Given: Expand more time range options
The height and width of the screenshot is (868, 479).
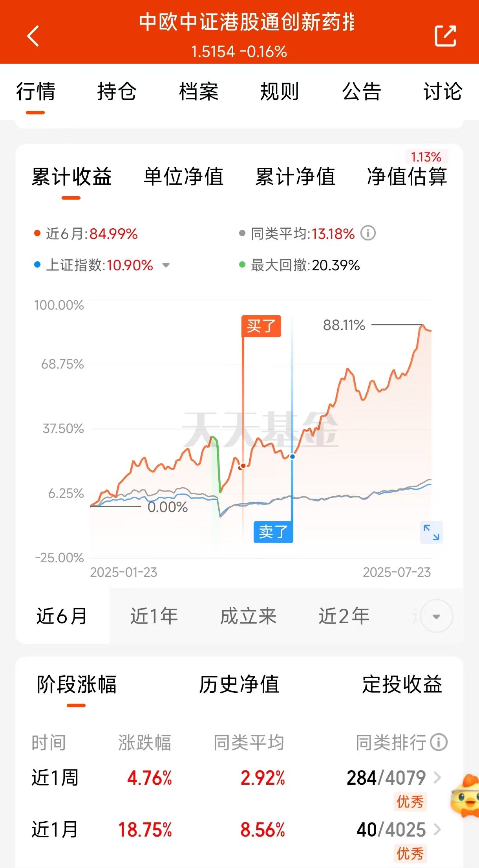Looking at the screenshot, I should click(x=436, y=616).
